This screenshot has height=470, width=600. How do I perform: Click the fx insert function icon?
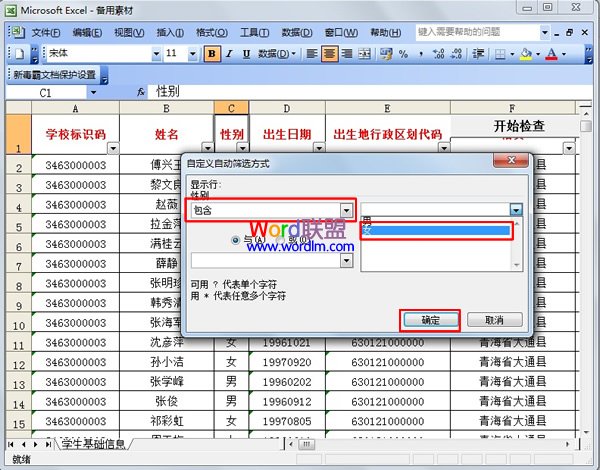141,92
